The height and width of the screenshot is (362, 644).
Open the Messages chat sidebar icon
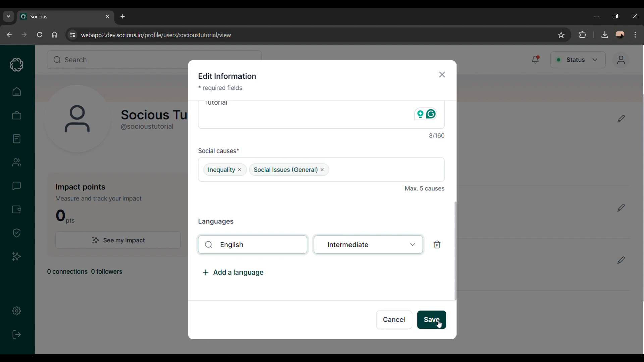tap(17, 186)
